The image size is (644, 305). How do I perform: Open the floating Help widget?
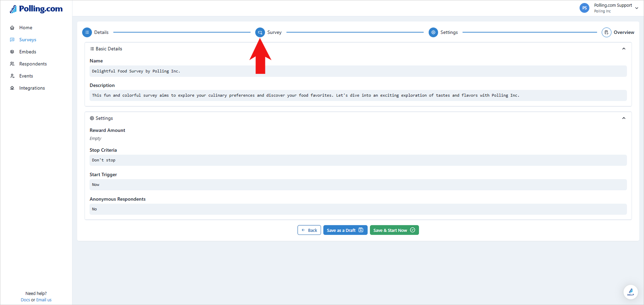(630, 292)
